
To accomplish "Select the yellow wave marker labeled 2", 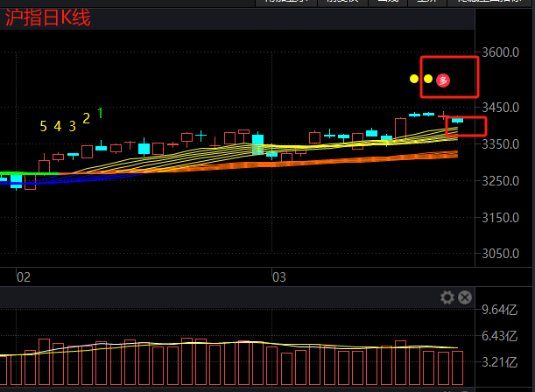I will 86,118.
